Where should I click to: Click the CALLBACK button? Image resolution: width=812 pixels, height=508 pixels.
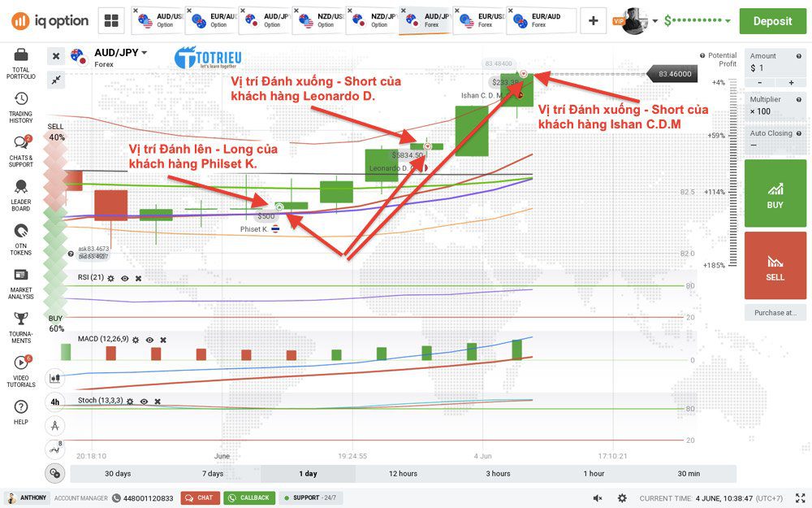tap(249, 498)
